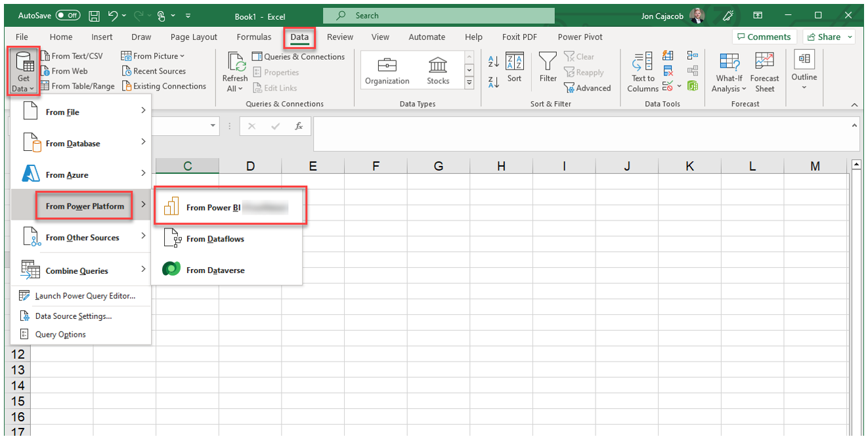Switch to the Formulas tab
The height and width of the screenshot is (441, 868).
pos(254,37)
